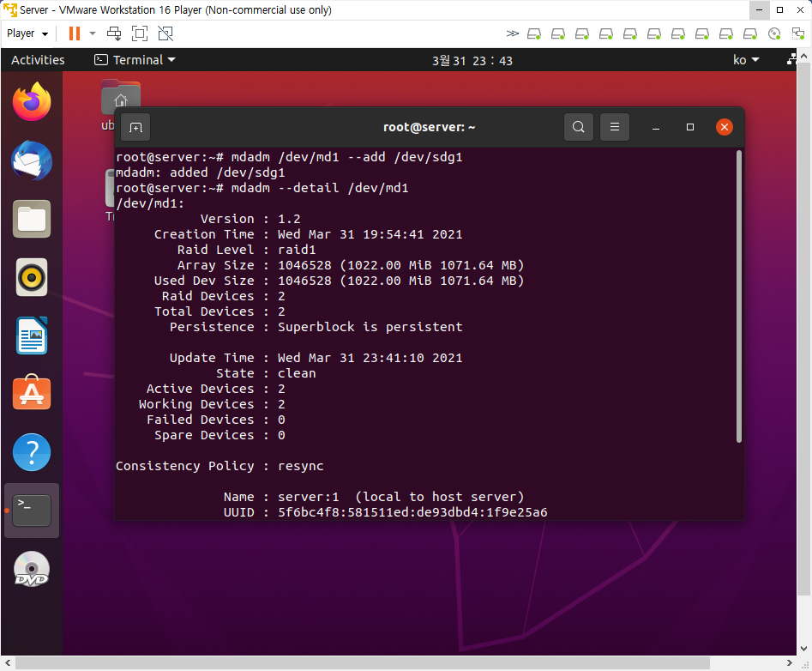The height and width of the screenshot is (671, 812).
Task: Click the CD/DVD drive device icon
Action: click(774, 34)
